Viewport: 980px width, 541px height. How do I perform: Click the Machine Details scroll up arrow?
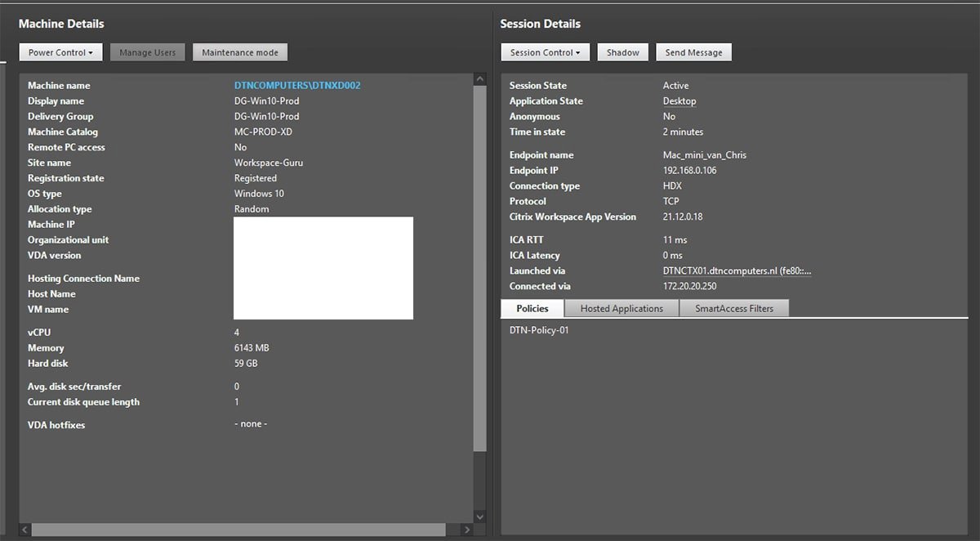[x=479, y=79]
